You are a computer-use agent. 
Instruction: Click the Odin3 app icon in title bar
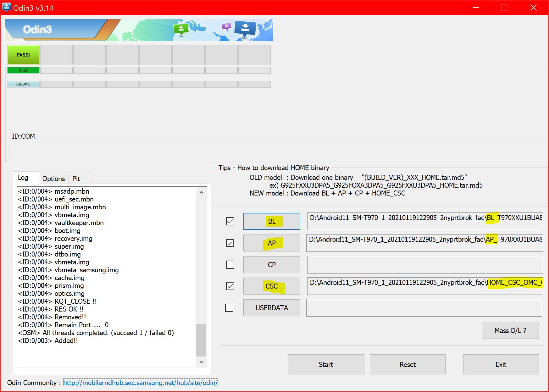point(7,8)
